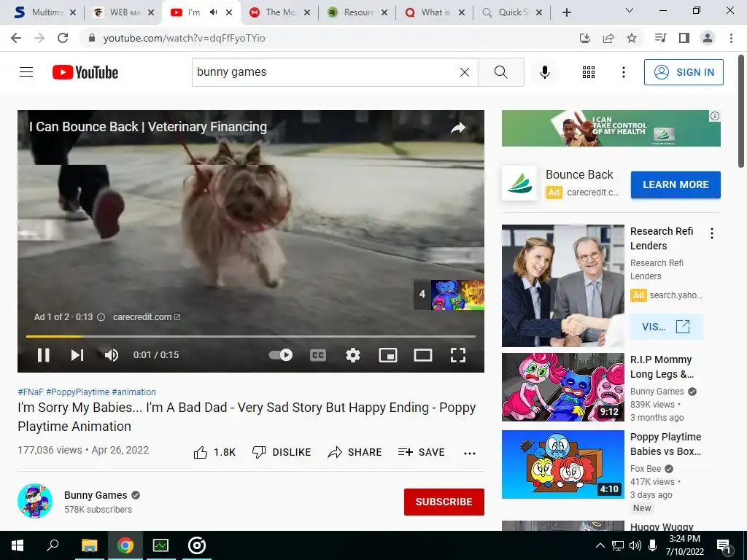
Task: Reload the page
Action: (x=63, y=38)
